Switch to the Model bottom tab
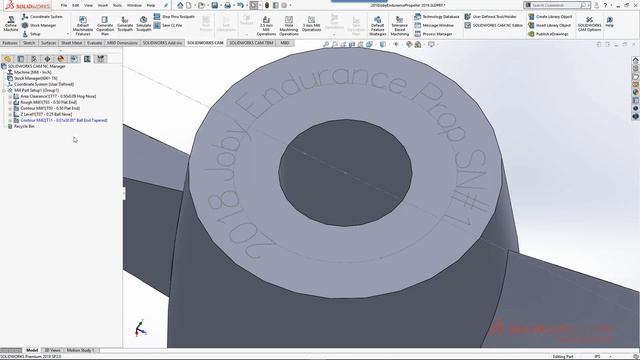Image resolution: width=640 pixels, height=360 pixels. [32, 350]
